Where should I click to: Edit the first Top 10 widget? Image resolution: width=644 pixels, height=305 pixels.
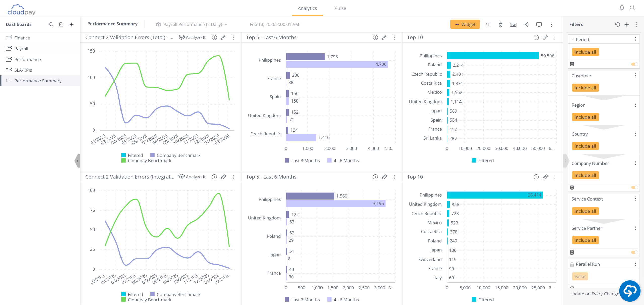545,37
